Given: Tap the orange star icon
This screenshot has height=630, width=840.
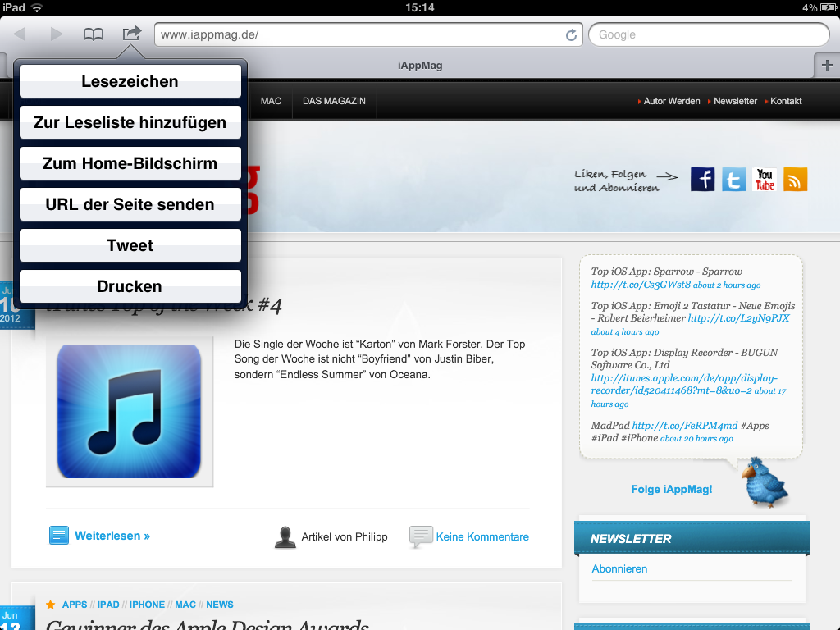Looking at the screenshot, I should (50, 605).
